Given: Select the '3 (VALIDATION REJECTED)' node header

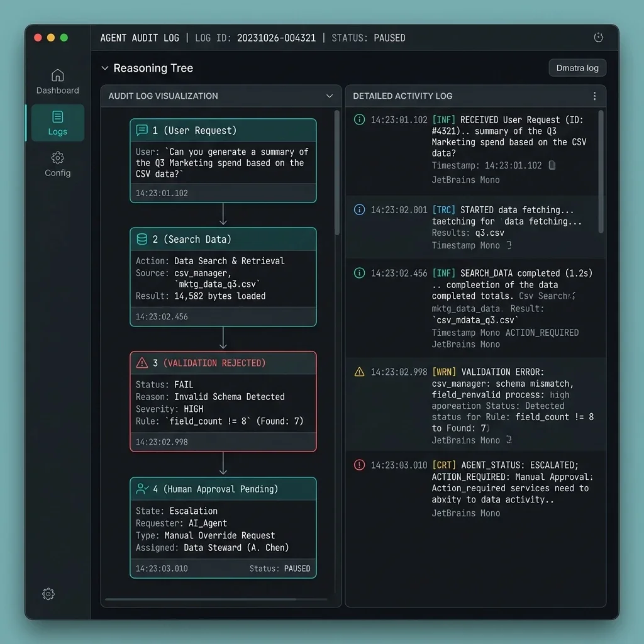Looking at the screenshot, I should pos(223,363).
